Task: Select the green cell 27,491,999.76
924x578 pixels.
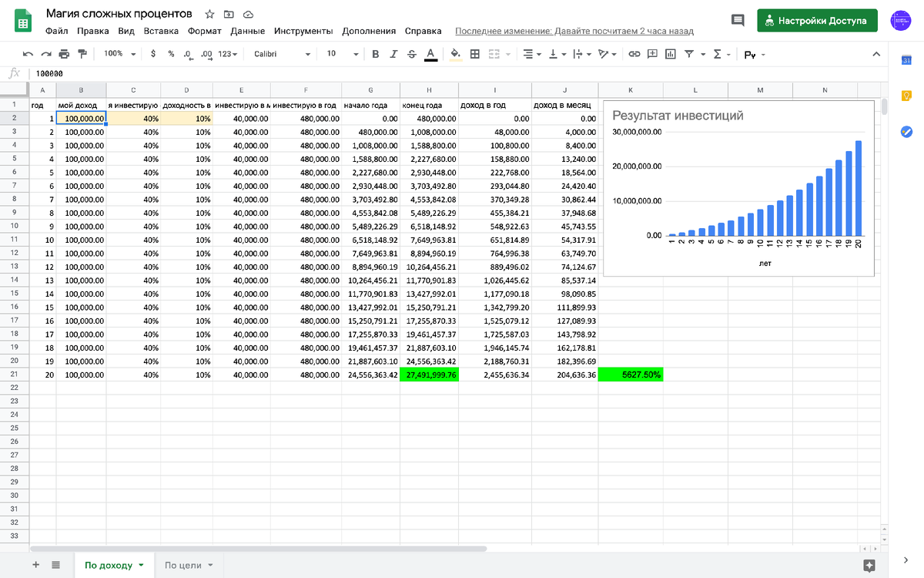Action: pyautogui.click(x=429, y=375)
